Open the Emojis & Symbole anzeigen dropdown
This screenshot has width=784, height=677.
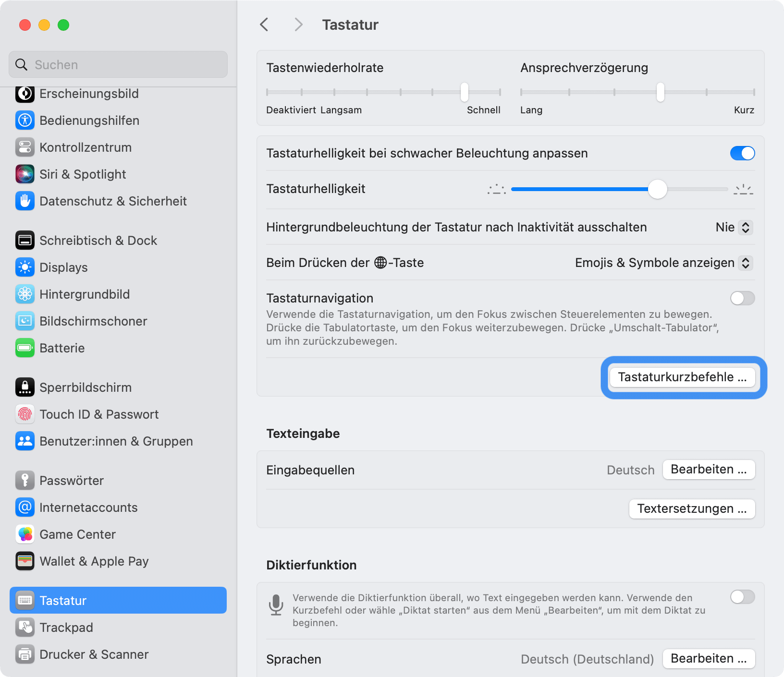tap(664, 263)
